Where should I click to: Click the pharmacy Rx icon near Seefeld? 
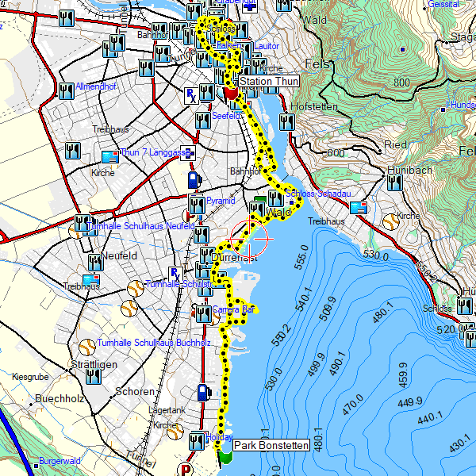pyautogui.click(x=192, y=96)
